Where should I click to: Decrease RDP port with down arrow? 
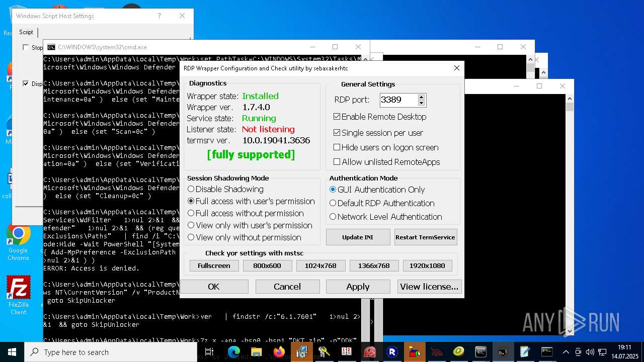pyautogui.click(x=422, y=103)
